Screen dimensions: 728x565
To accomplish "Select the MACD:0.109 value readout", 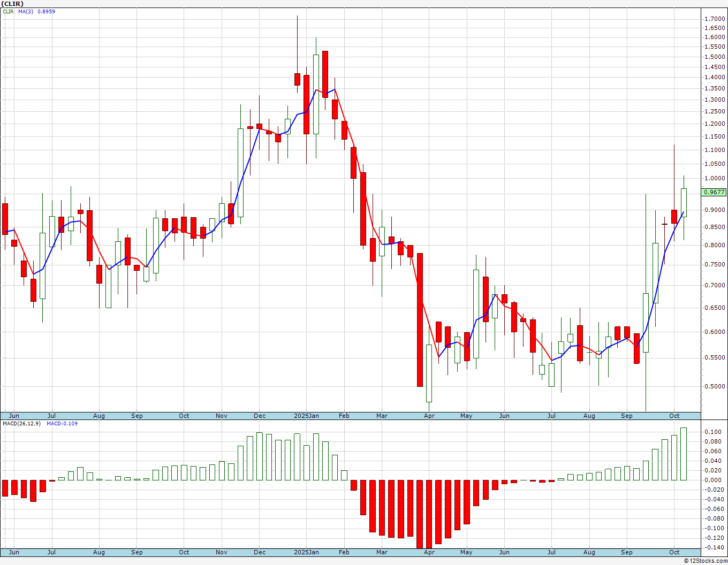I will [x=62, y=424].
